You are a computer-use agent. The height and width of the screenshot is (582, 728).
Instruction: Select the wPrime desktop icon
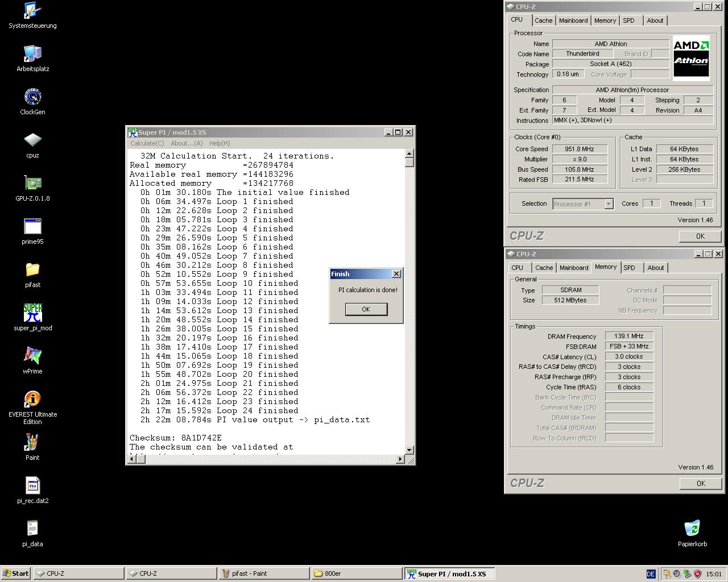point(32,361)
